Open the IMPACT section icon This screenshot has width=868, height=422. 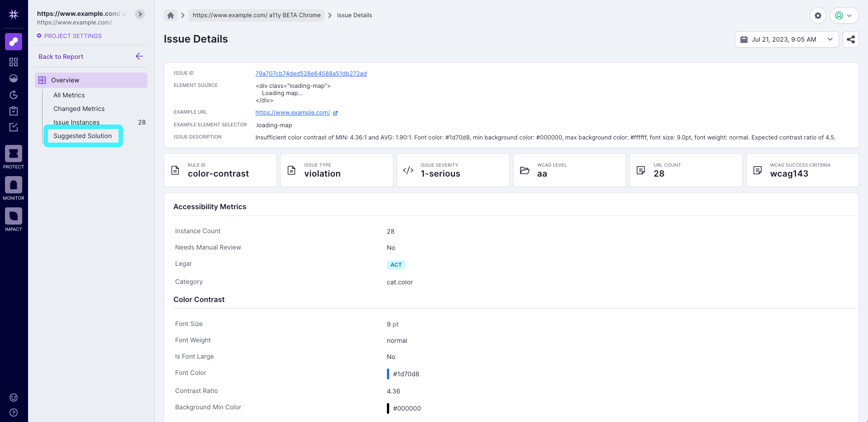(x=14, y=216)
